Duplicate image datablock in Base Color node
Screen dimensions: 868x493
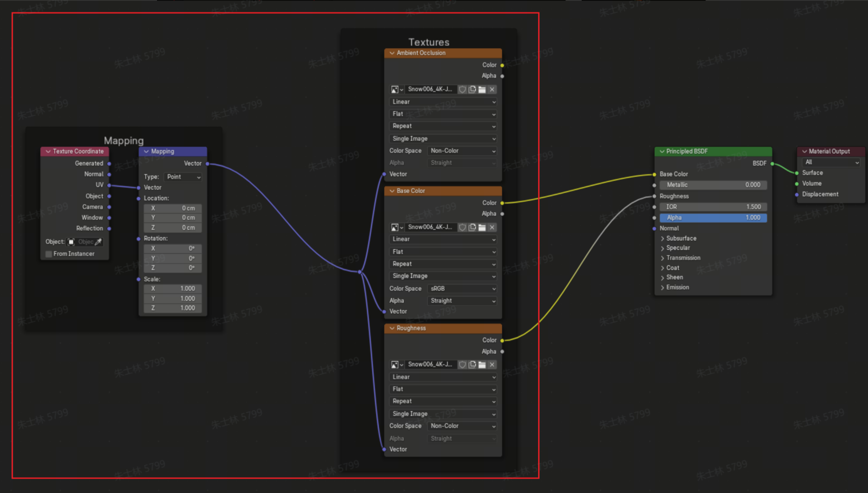tap(472, 228)
